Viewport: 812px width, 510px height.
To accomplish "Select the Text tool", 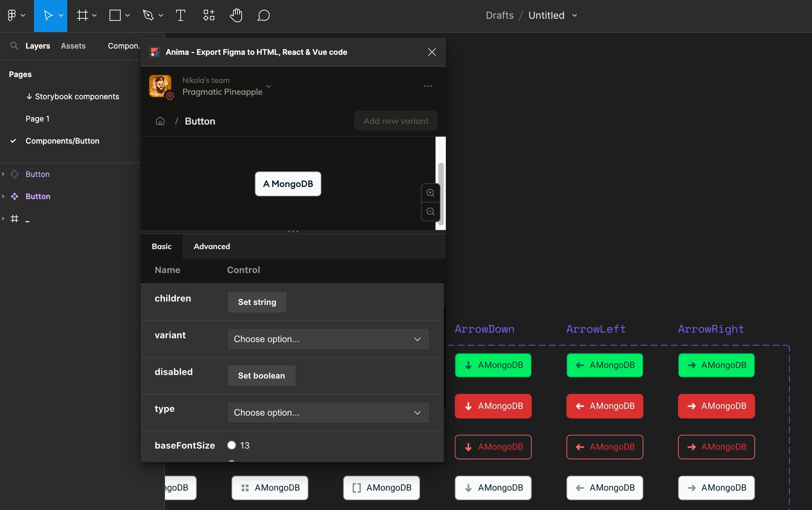I will 180,15.
